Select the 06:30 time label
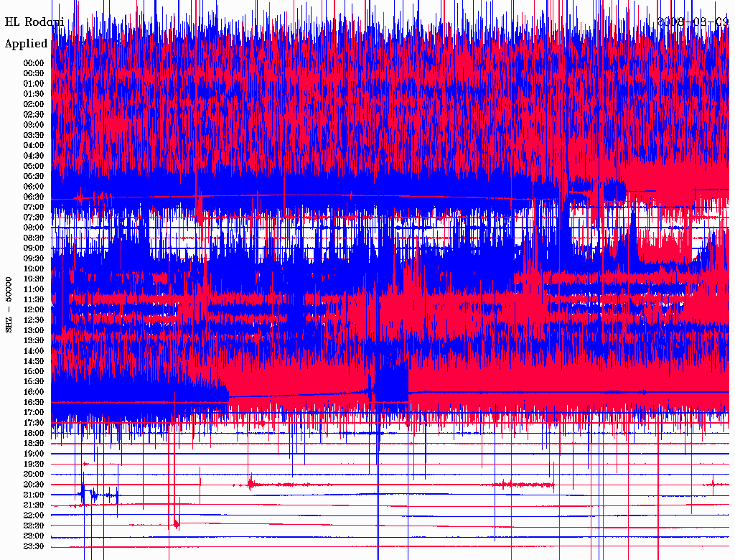The image size is (735, 560). pos(34,197)
